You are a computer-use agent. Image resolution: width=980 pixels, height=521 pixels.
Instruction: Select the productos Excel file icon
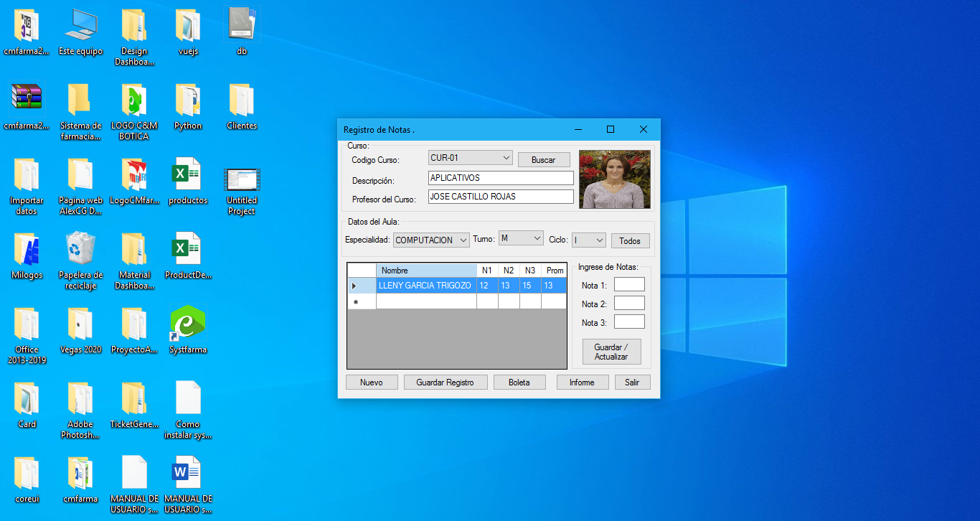[x=187, y=174]
